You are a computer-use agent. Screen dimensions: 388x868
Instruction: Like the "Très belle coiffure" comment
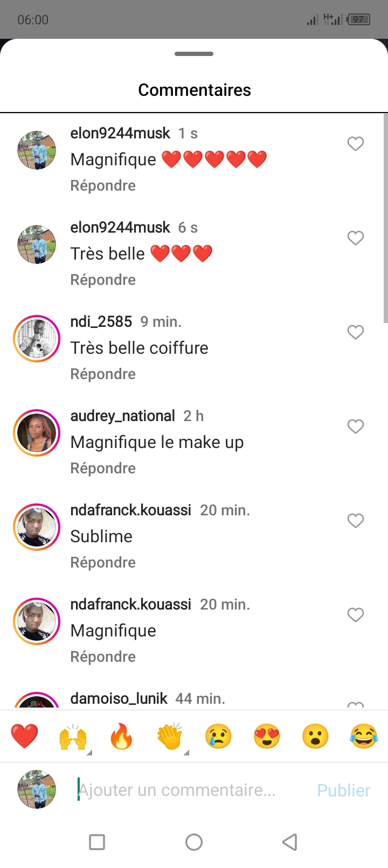tap(355, 332)
